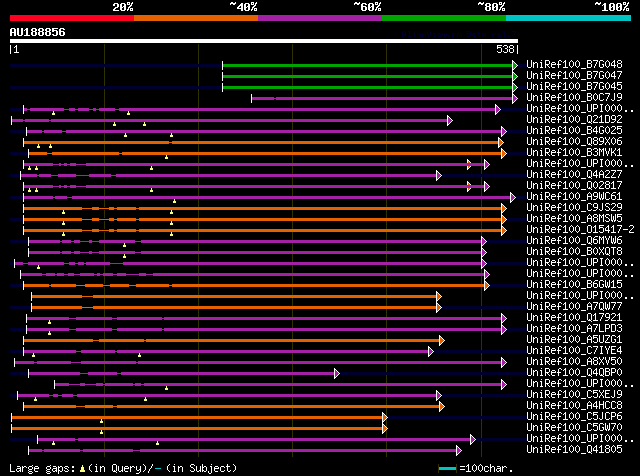The width and height of the screenshot is (640, 476).
Task: Open hit UniRef100_Q21D92
Action: pyautogui.click(x=574, y=120)
